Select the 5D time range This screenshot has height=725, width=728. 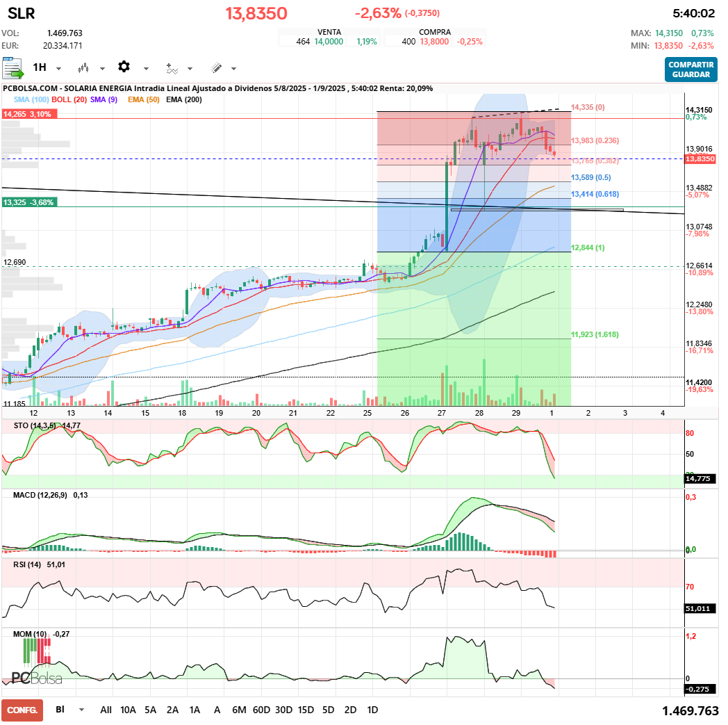coord(329,710)
